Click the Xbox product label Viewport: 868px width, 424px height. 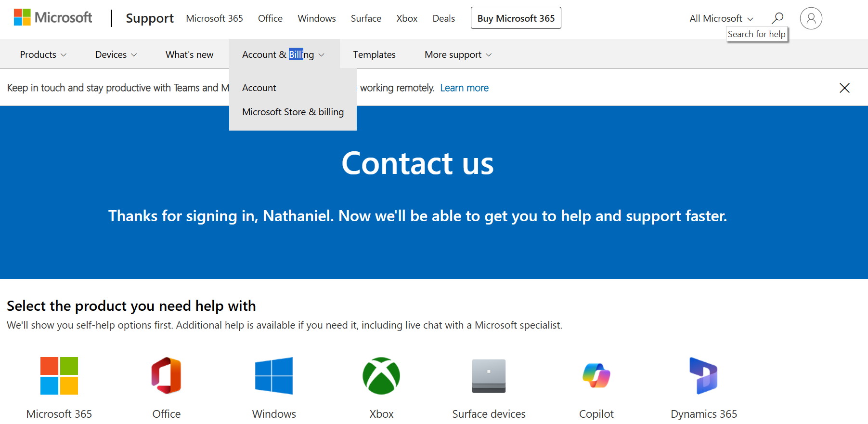point(381,414)
